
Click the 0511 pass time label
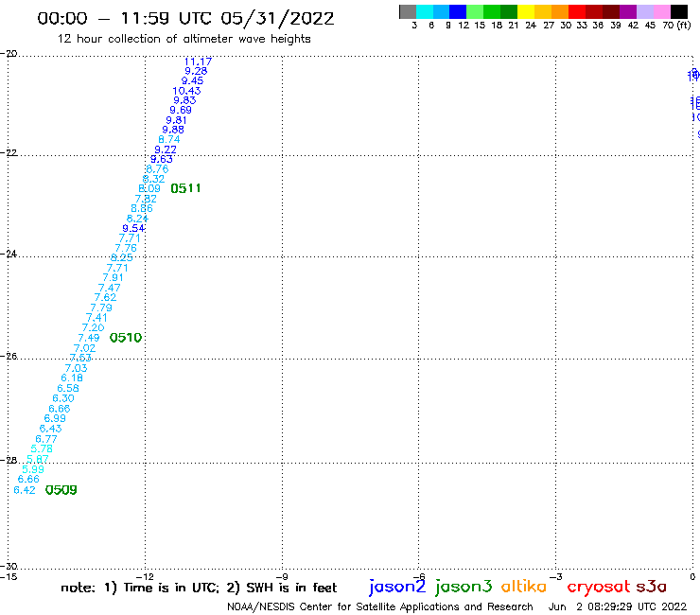(185, 188)
